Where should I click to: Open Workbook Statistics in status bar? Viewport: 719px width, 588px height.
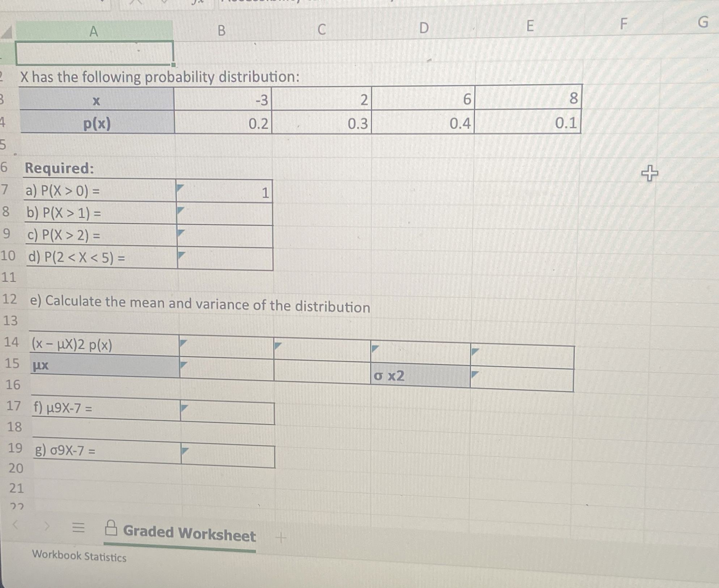(x=79, y=556)
